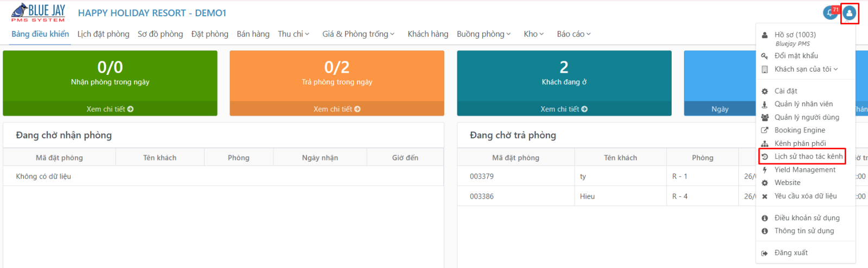The image size is (868, 268).
Task: Click guest name Hieu
Action: click(587, 196)
